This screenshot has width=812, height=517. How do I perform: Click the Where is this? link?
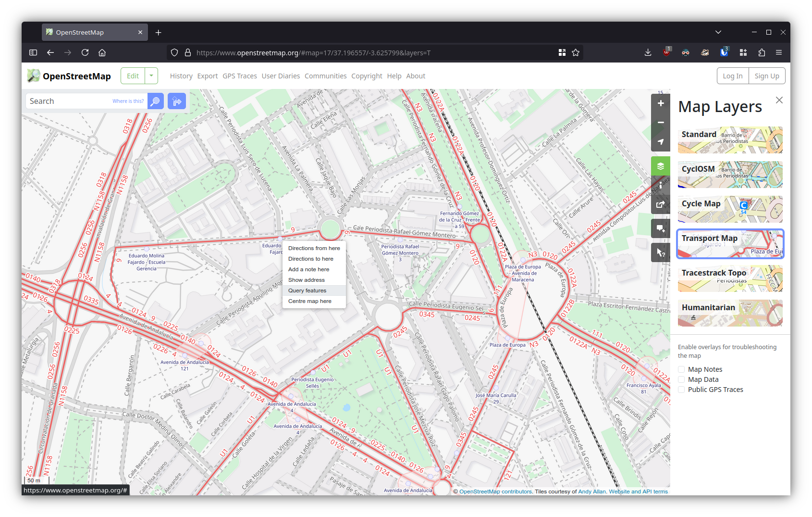pos(128,101)
